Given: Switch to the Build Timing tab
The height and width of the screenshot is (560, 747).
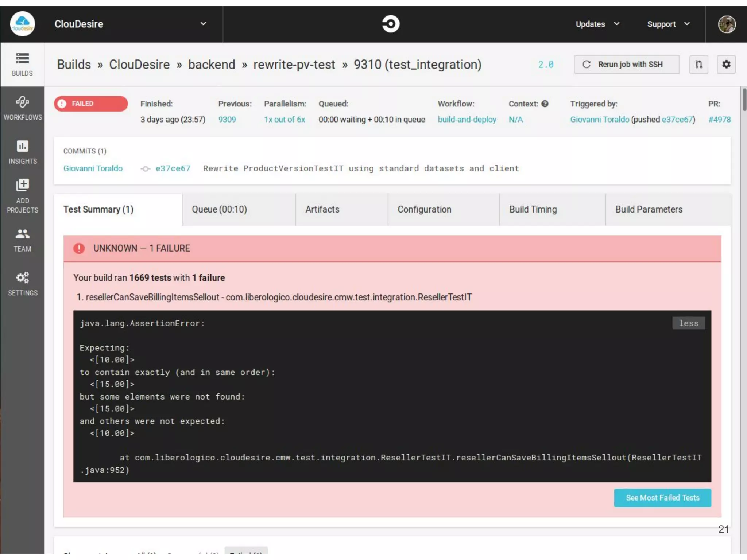Looking at the screenshot, I should coord(533,210).
